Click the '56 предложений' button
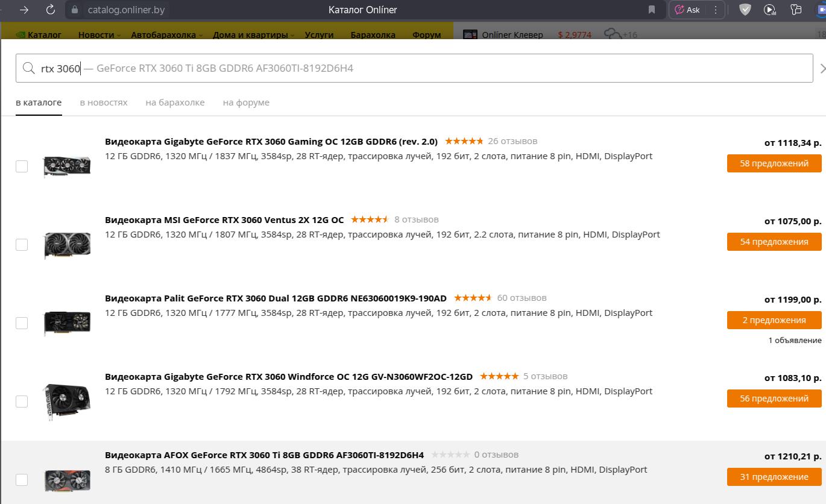 point(774,398)
